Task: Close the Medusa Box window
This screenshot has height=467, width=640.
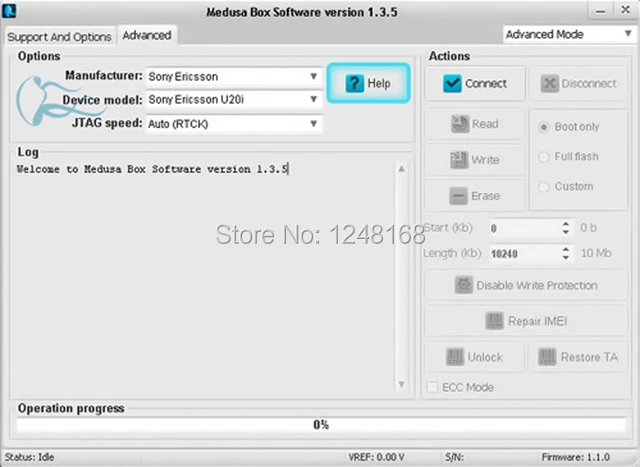Action: tap(625, 10)
